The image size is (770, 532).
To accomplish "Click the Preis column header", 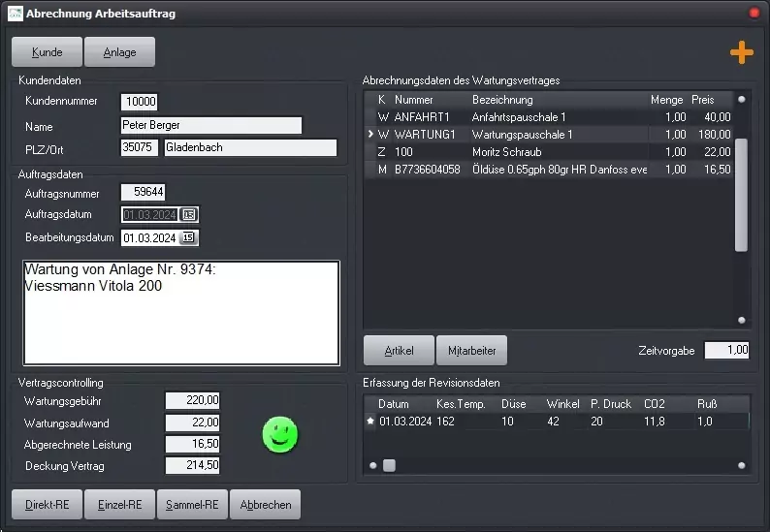I will (703, 100).
